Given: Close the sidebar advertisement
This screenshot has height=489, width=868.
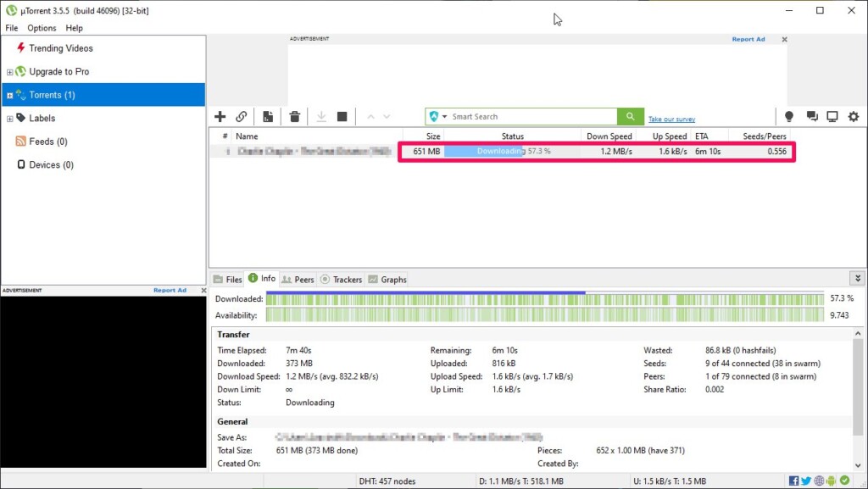Looking at the screenshot, I should click(203, 290).
